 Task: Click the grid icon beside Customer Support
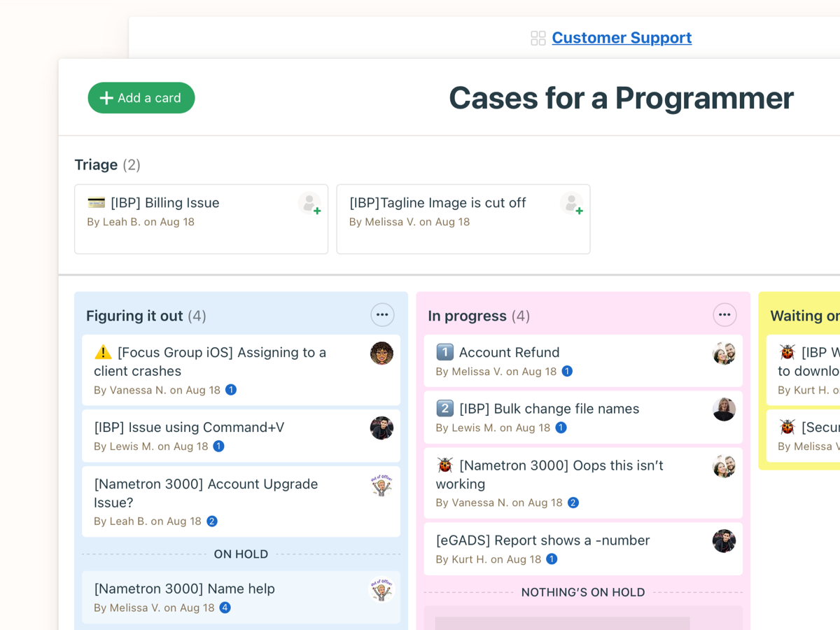[538, 38]
